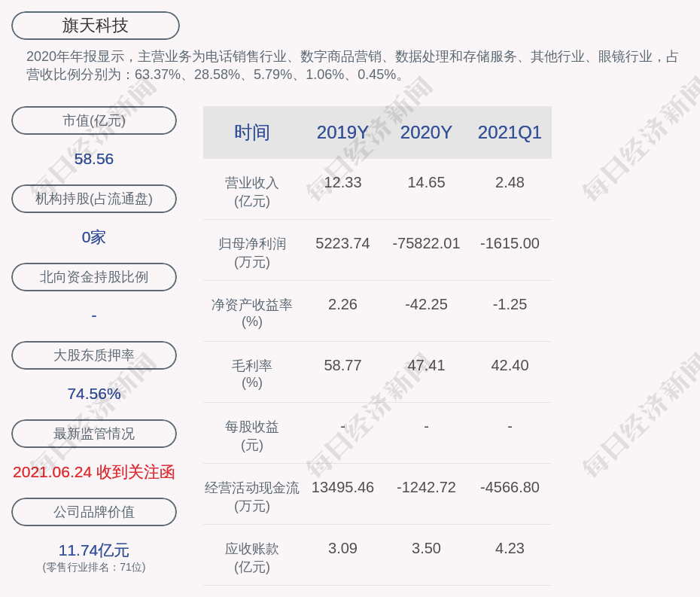Image resolution: width=700 pixels, height=597 pixels.
Task: Open the 最新监管情况 label pill
Action: coord(94,434)
